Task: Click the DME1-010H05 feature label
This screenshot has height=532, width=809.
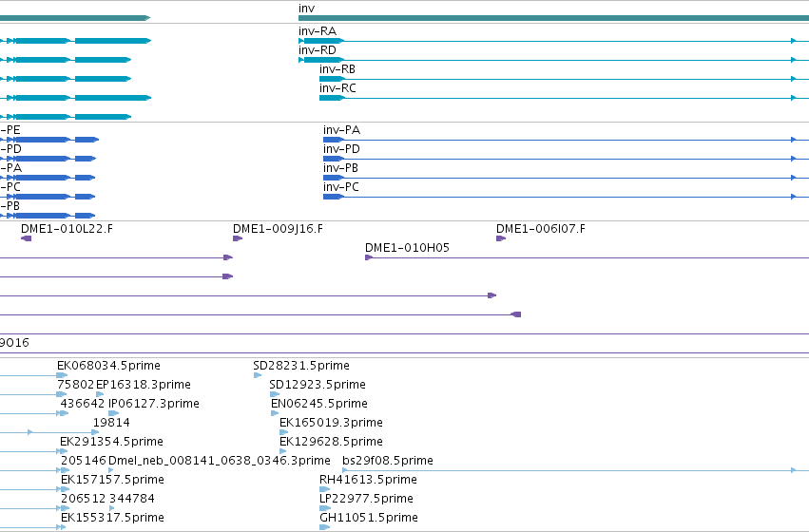Action: 407,248
